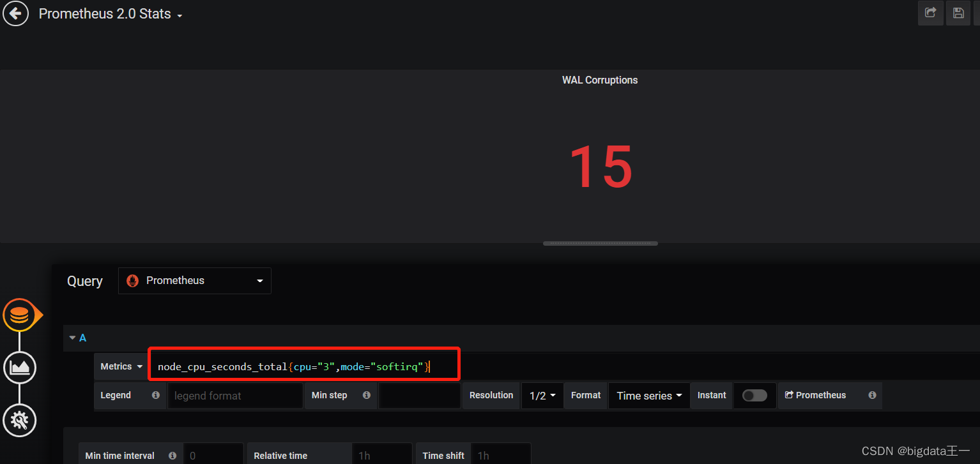Click info icon next to Prometheus link
The height and width of the screenshot is (464, 980).
872,395
